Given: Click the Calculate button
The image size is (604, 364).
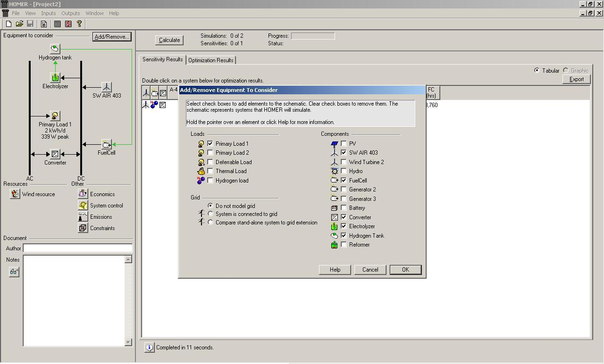Looking at the screenshot, I should click(169, 40).
